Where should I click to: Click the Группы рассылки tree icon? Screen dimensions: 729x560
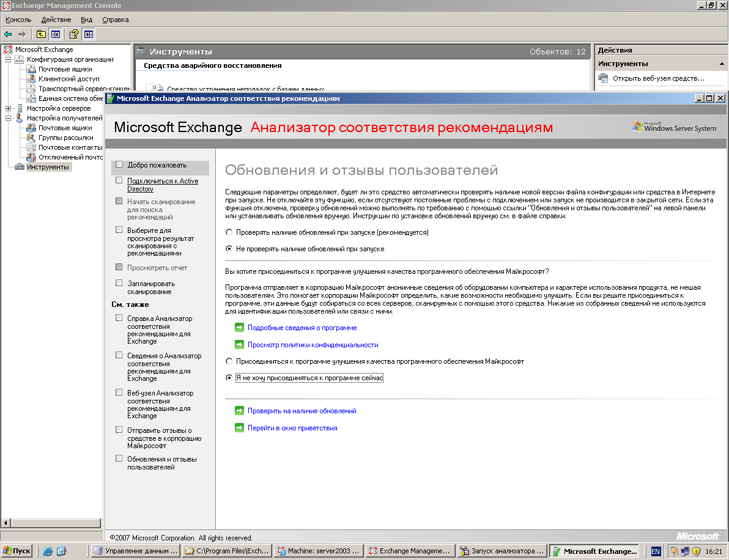[x=31, y=138]
